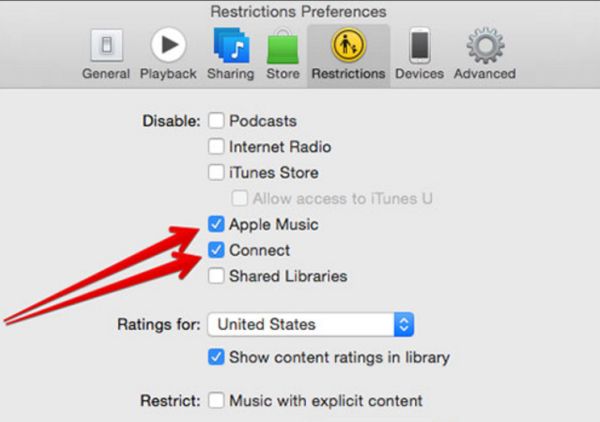Click the Playback tab label

click(168, 73)
